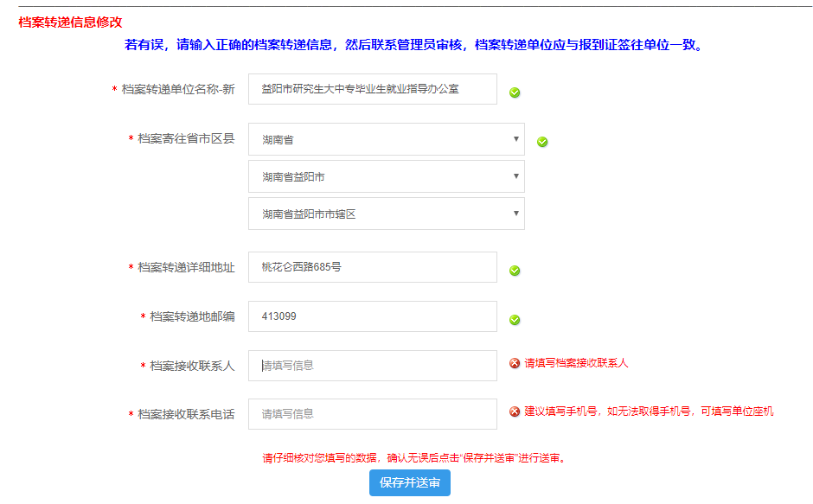Image resolution: width=813 pixels, height=504 pixels.
Task: Click green checkmark beside 桃花仑西路685号 address field
Action: point(515,271)
